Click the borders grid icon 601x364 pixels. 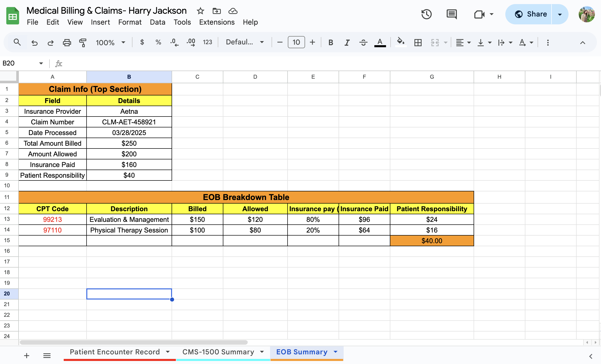(418, 42)
